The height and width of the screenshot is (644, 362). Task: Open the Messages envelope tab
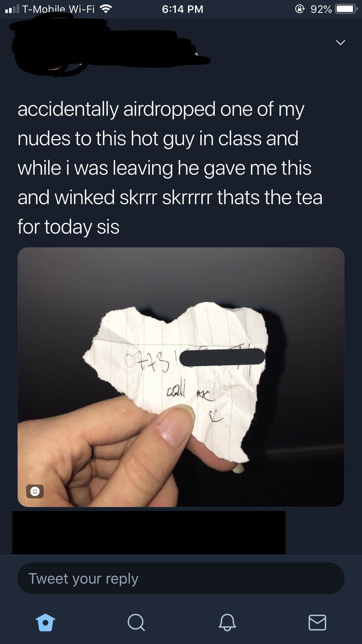coord(317,622)
